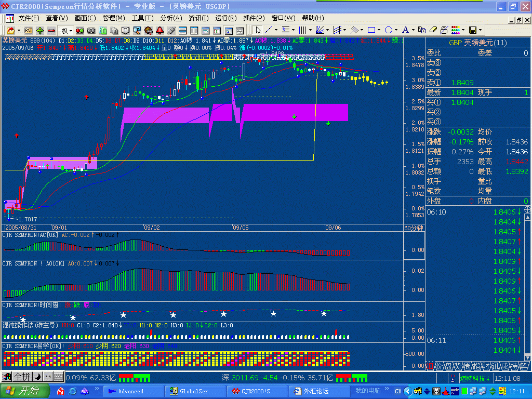532x399 pixels.
Task: Toggle the half-moon input mode button
Action: click(37, 377)
